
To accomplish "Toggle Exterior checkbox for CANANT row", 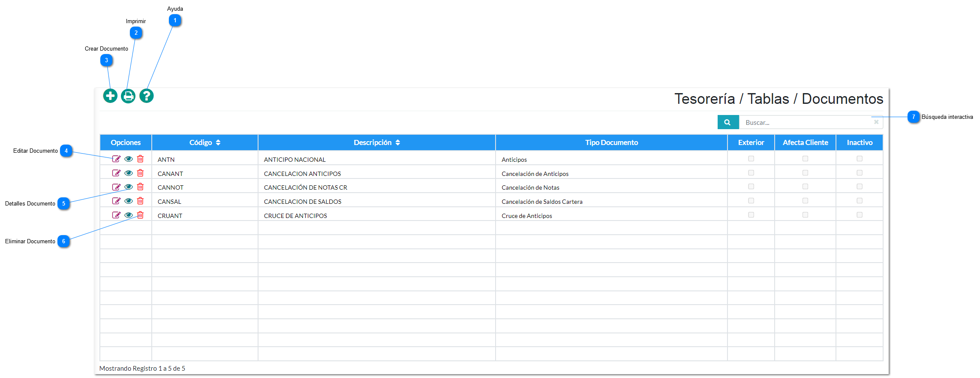I will point(751,173).
